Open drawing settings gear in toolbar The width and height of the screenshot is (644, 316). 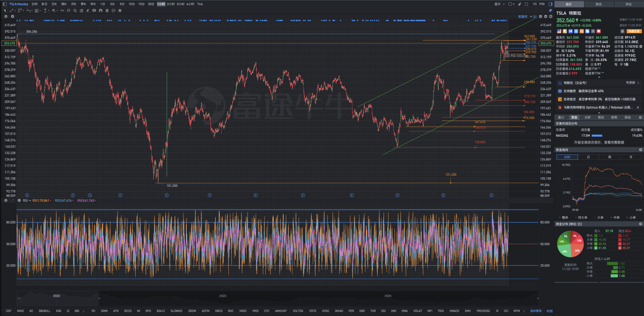(120, 10)
